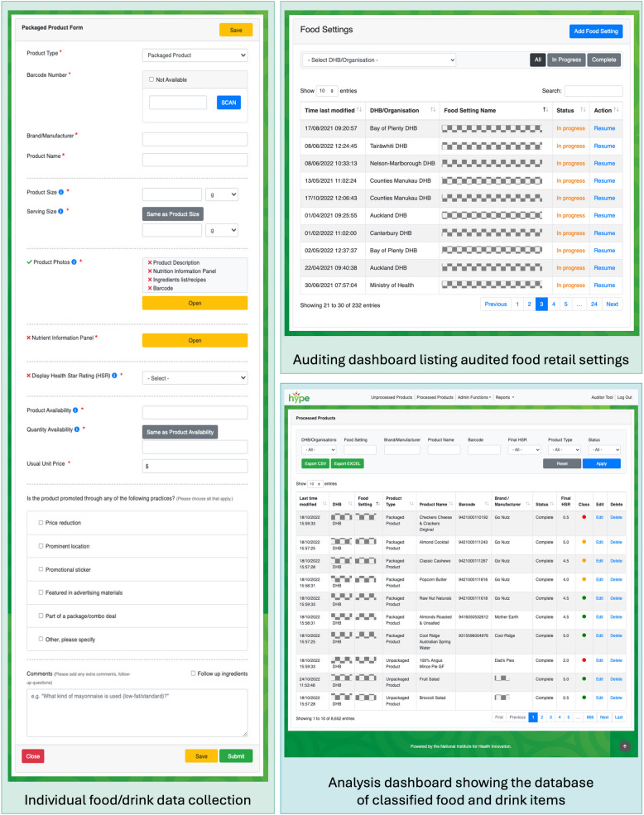This screenshot has height=815, width=644.
Task: Check Part of a package/combo deal
Action: point(41,616)
